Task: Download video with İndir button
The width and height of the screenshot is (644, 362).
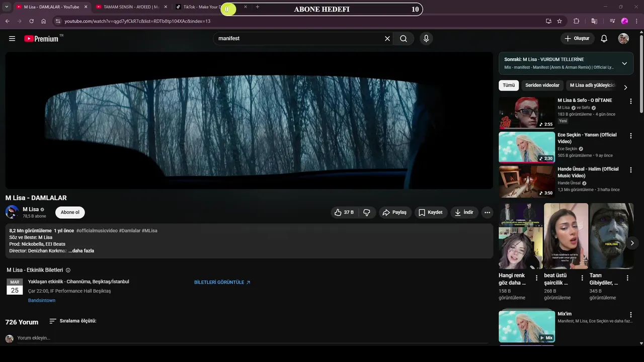Action: (464, 213)
